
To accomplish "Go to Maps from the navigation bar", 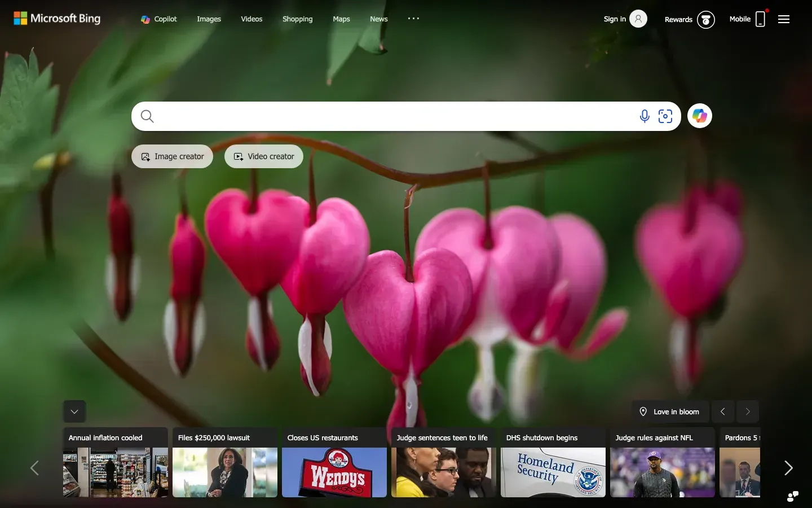I will (x=341, y=19).
